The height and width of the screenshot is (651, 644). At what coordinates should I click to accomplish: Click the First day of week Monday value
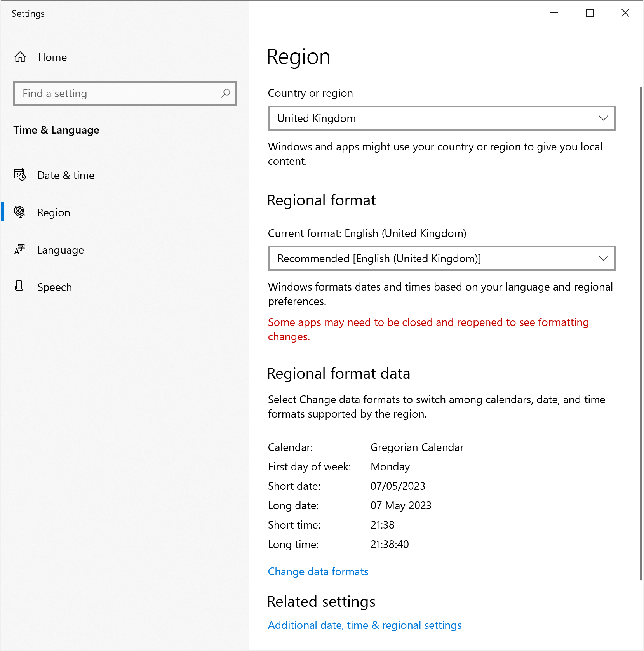[390, 466]
